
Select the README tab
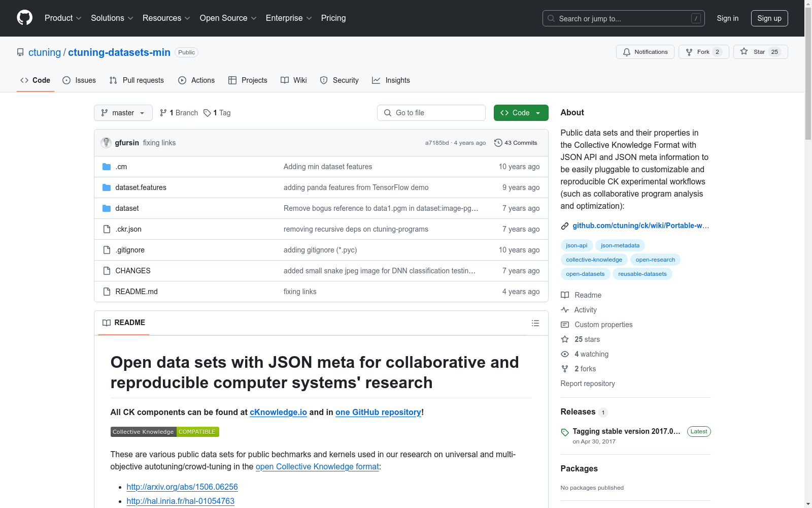coord(124,323)
